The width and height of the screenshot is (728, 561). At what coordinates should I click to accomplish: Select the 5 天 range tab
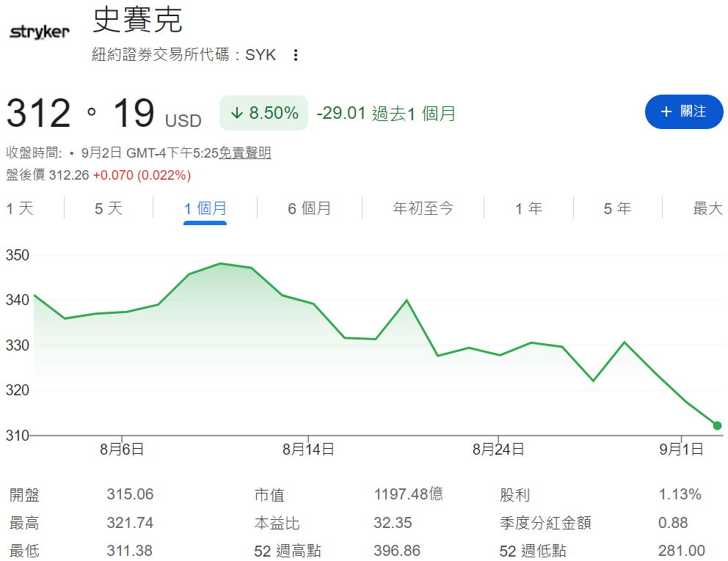tap(109, 208)
